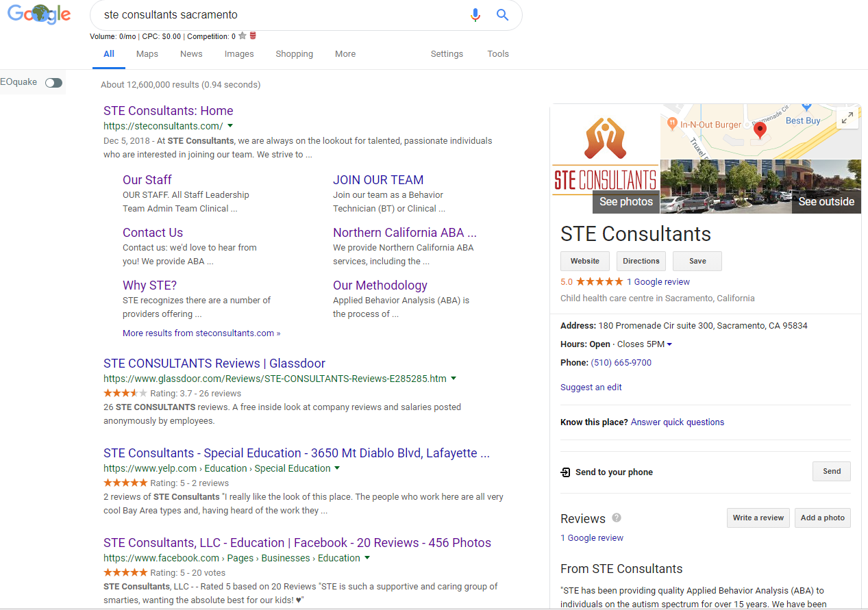
Task: Open the Our Methodology sitelink
Action: pos(380,285)
